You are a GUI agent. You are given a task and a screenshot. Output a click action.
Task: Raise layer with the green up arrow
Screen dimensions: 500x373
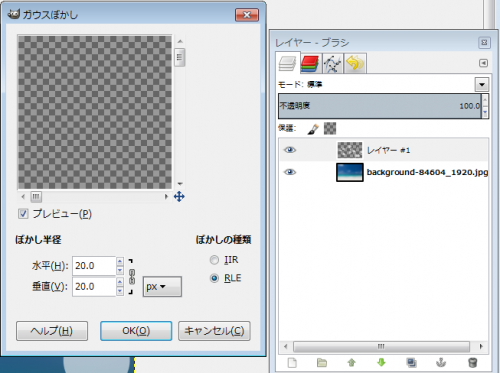click(x=352, y=363)
